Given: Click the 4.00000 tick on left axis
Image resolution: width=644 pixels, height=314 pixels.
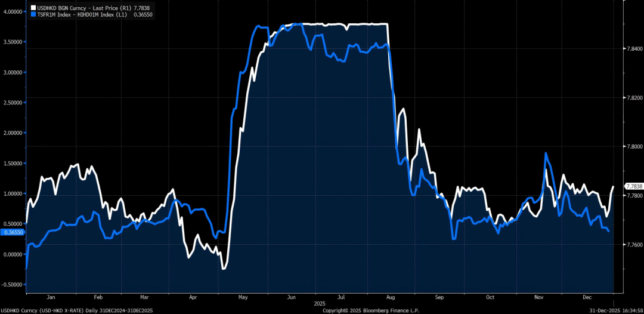Looking at the screenshot, I should point(13,12).
